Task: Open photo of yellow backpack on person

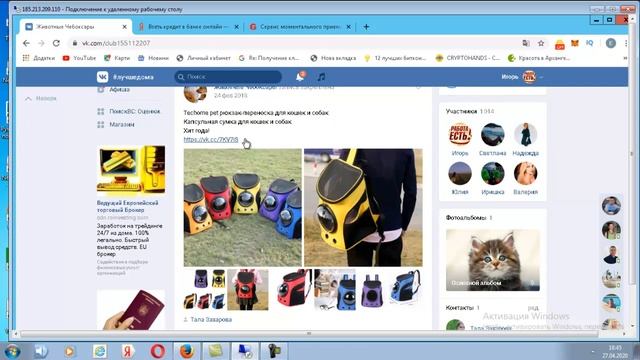Action: [x=363, y=207]
